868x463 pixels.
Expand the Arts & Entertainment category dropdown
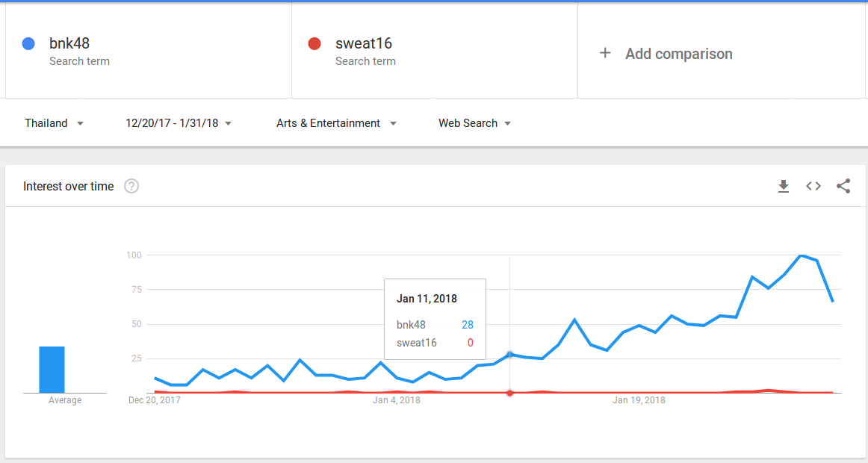[x=336, y=123]
